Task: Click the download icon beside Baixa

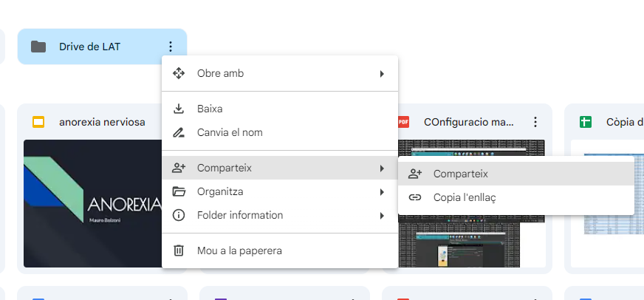Action: (x=178, y=109)
